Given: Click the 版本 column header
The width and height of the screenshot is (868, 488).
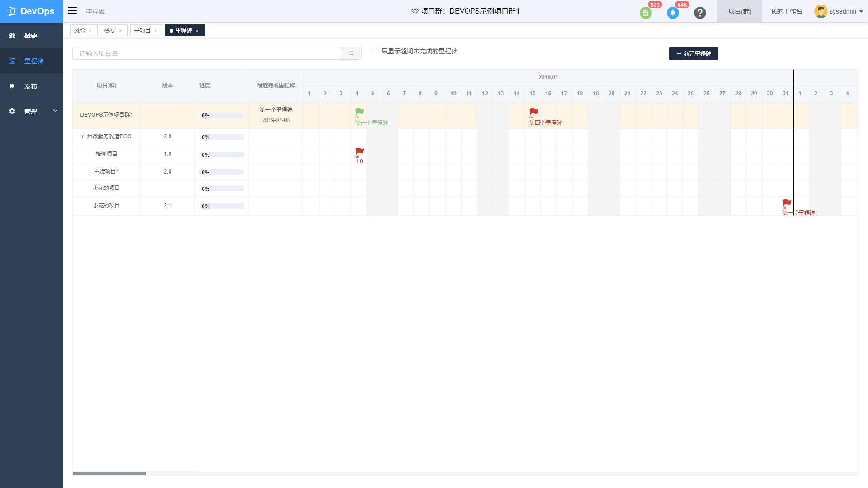Looking at the screenshot, I should coord(167,85).
